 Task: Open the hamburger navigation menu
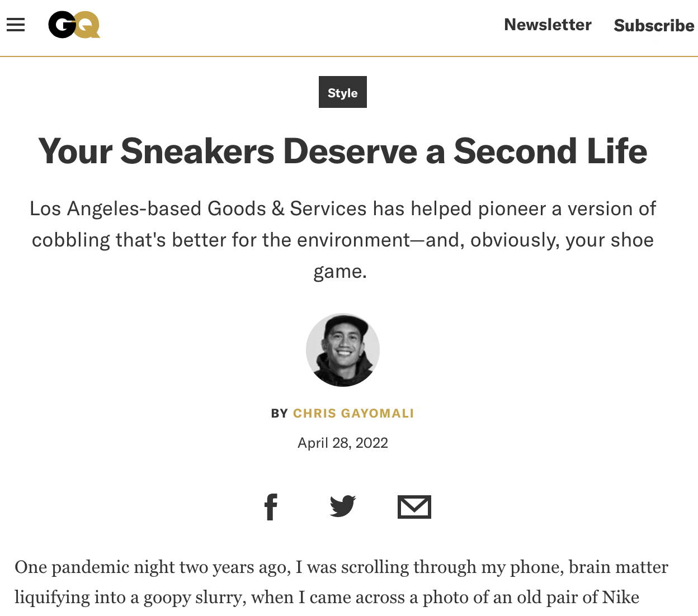(x=16, y=25)
